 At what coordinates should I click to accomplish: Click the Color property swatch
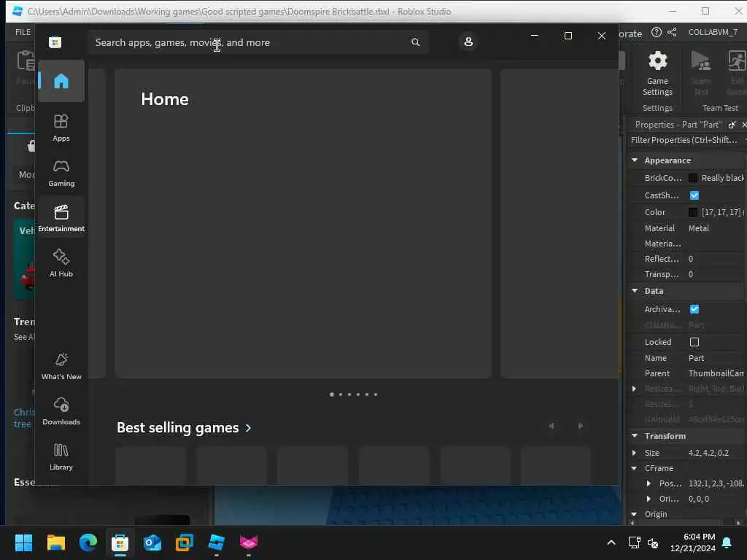pyautogui.click(x=693, y=212)
